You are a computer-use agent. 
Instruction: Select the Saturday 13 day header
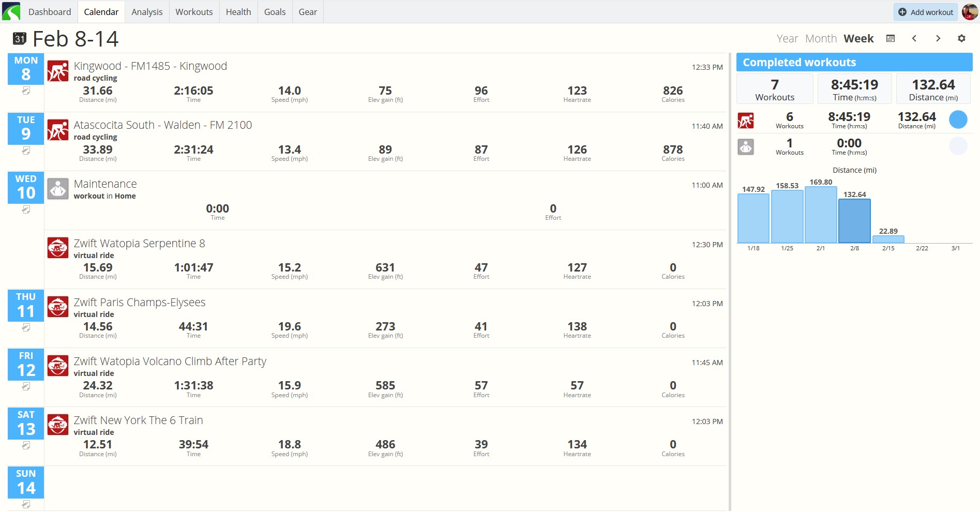tap(26, 423)
